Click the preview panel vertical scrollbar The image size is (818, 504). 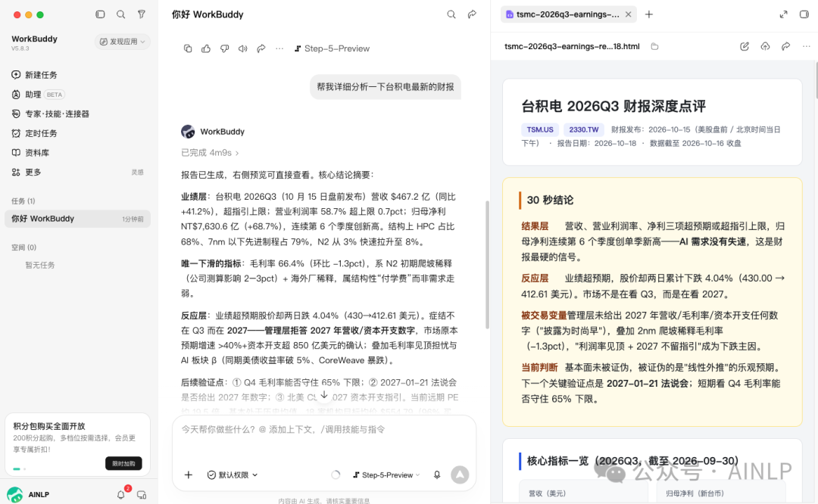click(816, 79)
